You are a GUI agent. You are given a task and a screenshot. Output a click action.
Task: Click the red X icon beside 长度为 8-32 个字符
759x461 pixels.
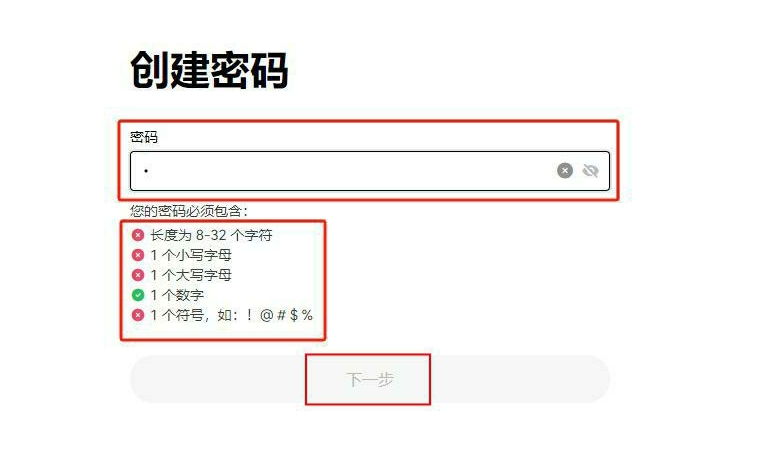click(138, 235)
